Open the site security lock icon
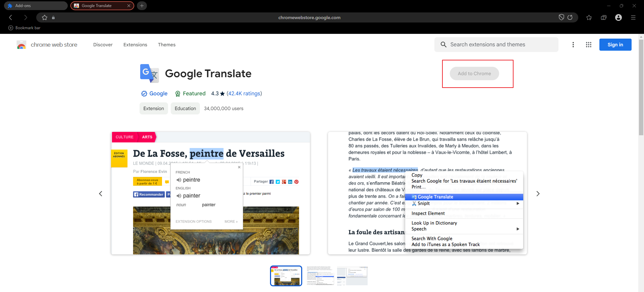644x292 pixels. (x=53, y=17)
